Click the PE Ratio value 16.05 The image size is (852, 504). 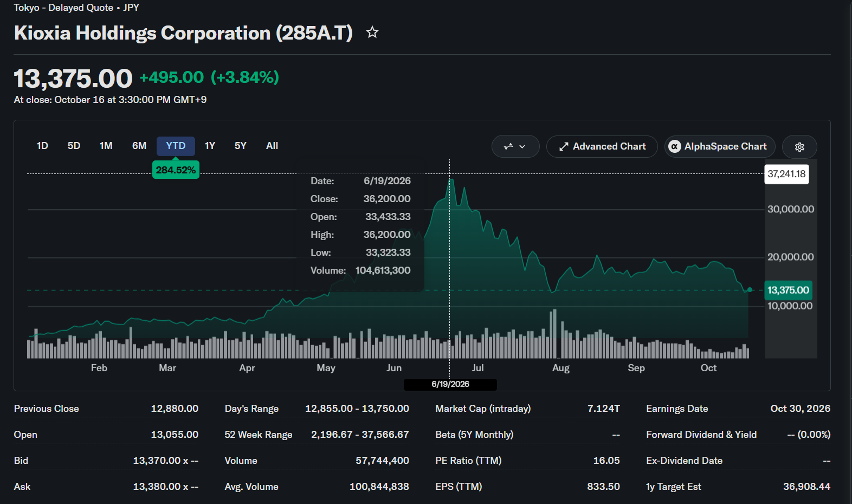[x=606, y=461]
